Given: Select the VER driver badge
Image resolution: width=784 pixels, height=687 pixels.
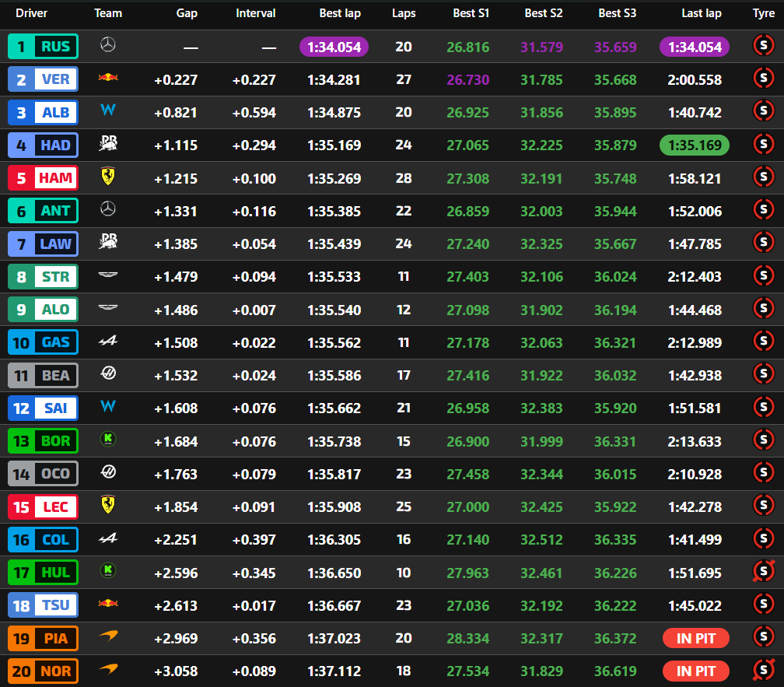Looking at the screenshot, I should [44, 79].
